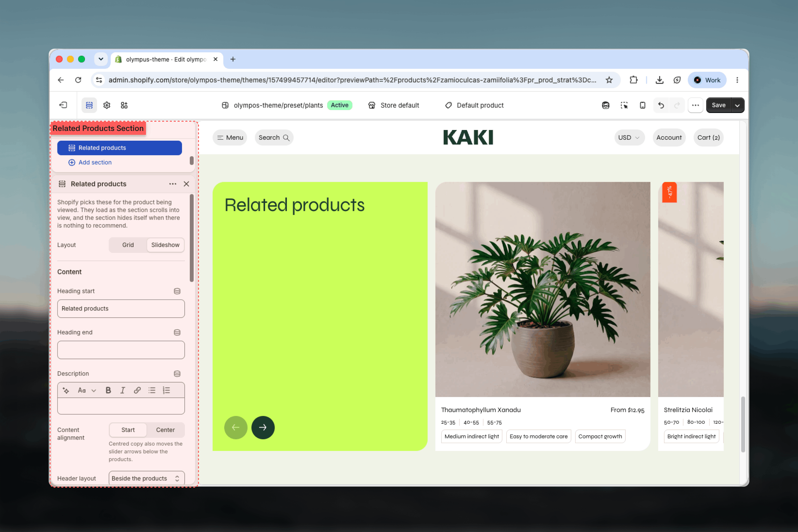This screenshot has height=532, width=798.
Task: Open the olympos-theme/preset/plants theme selector
Action: (x=287, y=105)
